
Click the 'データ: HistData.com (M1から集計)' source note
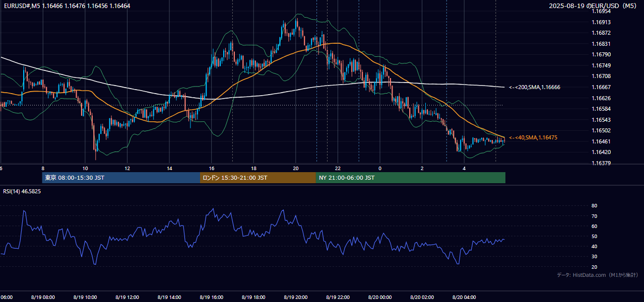tap(597, 275)
